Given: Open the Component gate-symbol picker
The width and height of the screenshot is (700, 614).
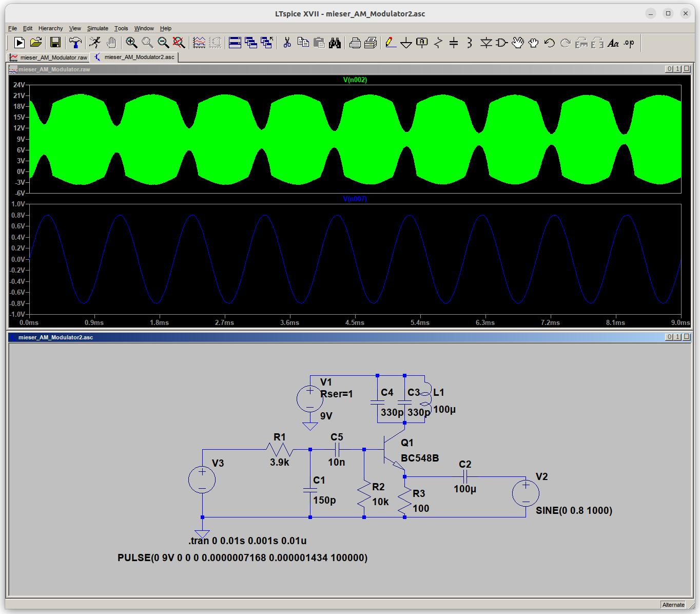Looking at the screenshot, I should click(502, 43).
